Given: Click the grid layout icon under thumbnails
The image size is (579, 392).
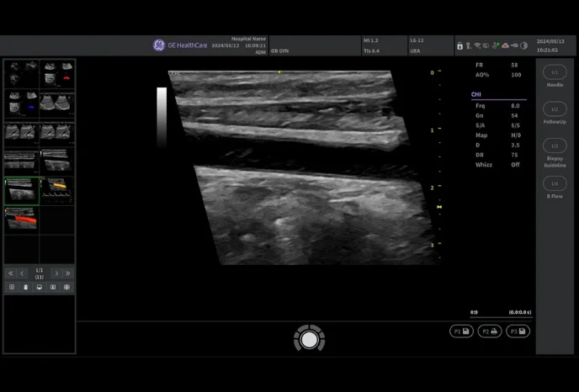Looking at the screenshot, I should point(12,287).
